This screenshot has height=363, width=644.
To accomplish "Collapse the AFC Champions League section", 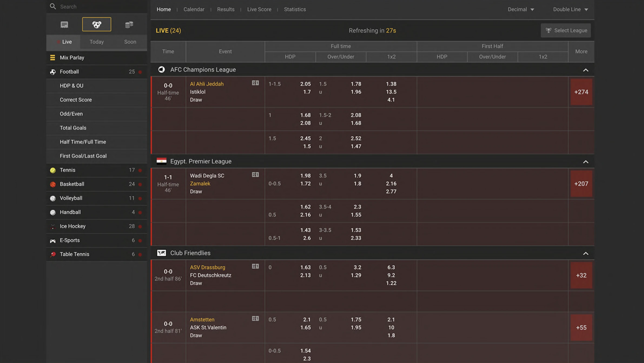I will point(586,70).
